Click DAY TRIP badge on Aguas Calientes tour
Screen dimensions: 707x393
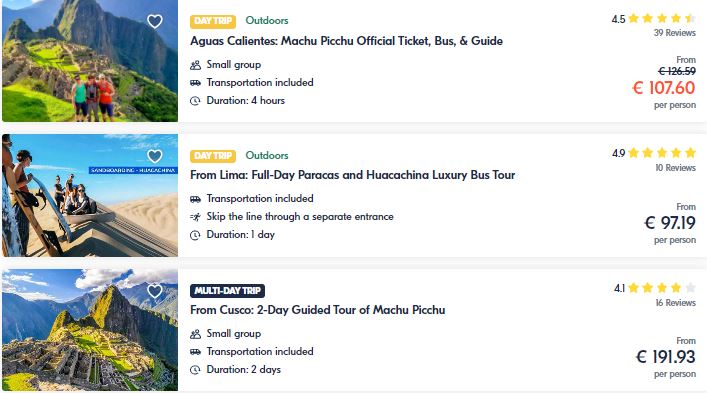[x=213, y=21]
